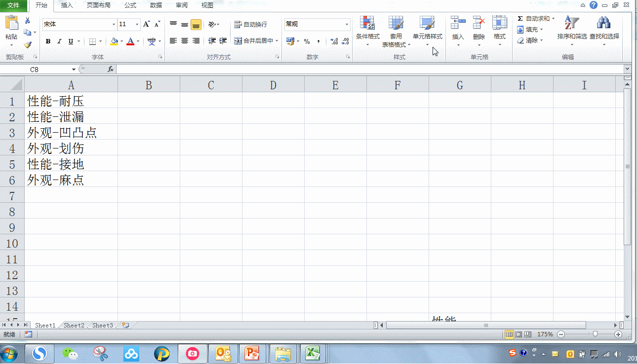This screenshot has height=364, width=637.
Task: Switch to the 数据 tab
Action: click(x=156, y=5)
